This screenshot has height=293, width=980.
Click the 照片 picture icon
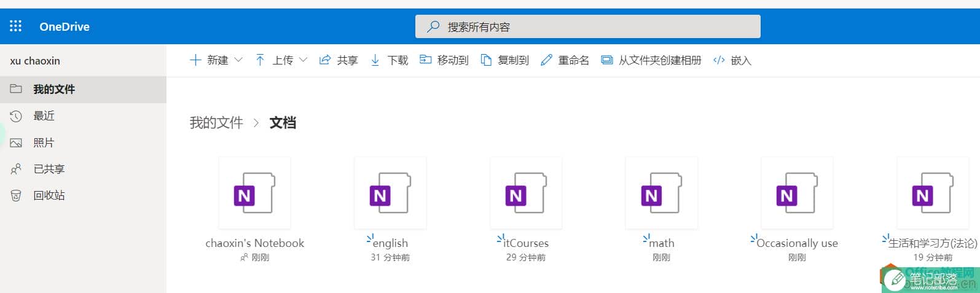click(16, 143)
